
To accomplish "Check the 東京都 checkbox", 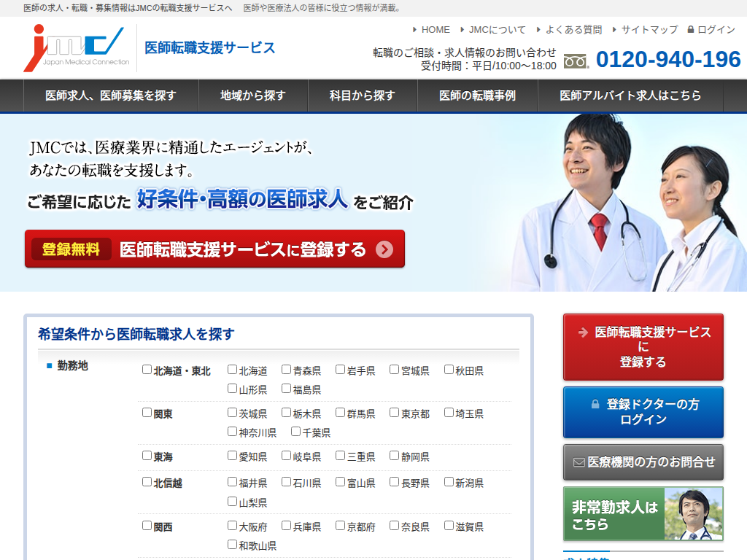I will pyautogui.click(x=392, y=411).
